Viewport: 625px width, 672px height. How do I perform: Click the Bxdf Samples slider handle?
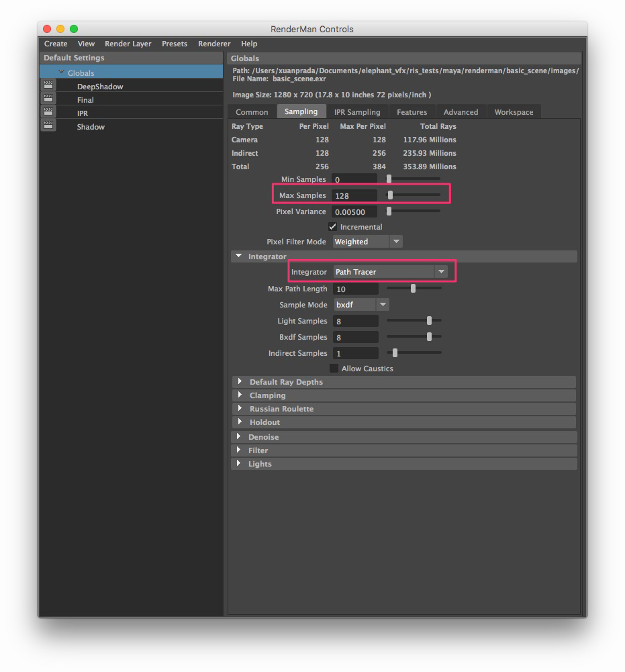pos(429,336)
